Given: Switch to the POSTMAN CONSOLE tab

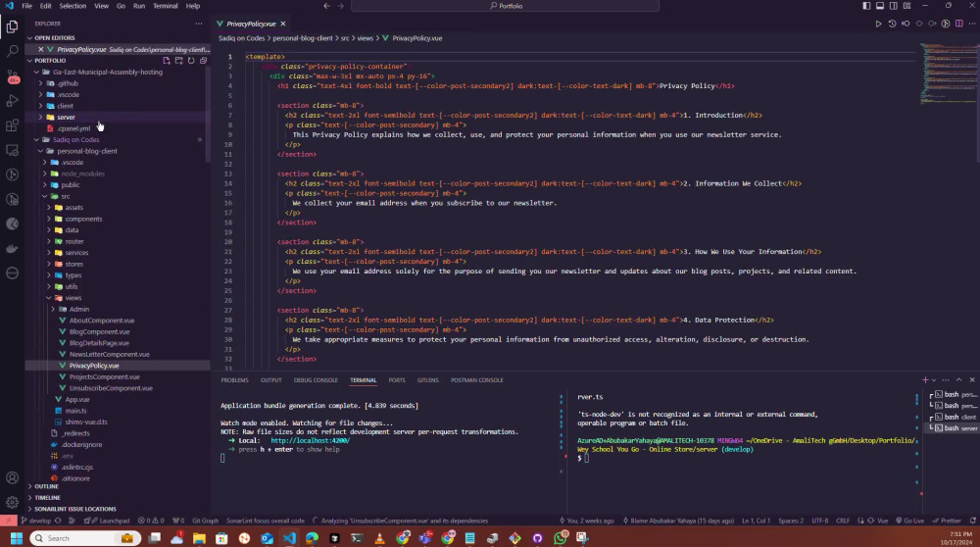Looking at the screenshot, I should click(477, 380).
